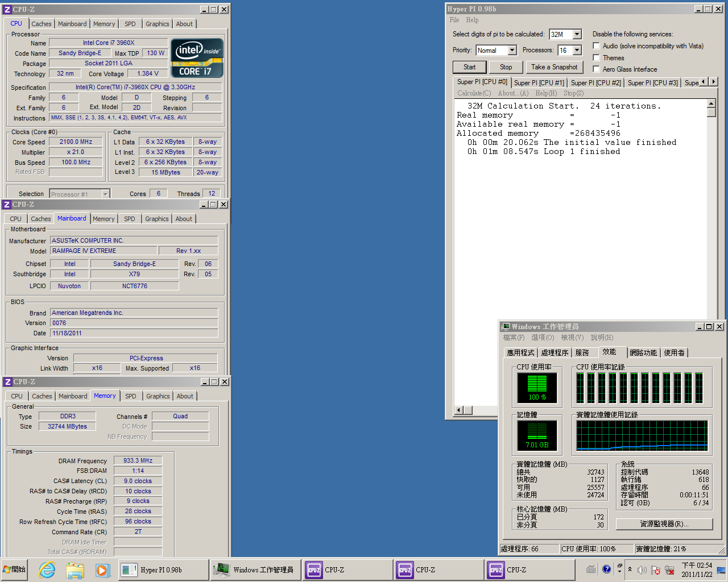The image size is (728, 582).
Task: Click the taskbar clock 下午 02:54
Action: click(697, 569)
